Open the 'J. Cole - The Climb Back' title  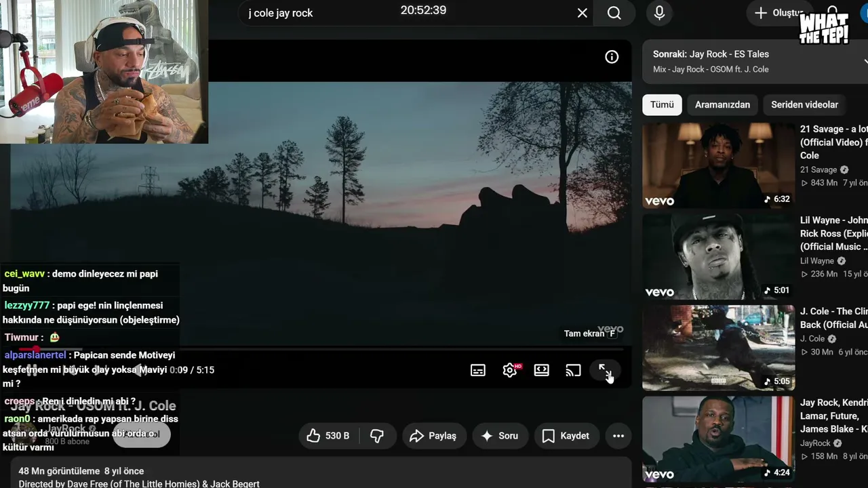[834, 318]
